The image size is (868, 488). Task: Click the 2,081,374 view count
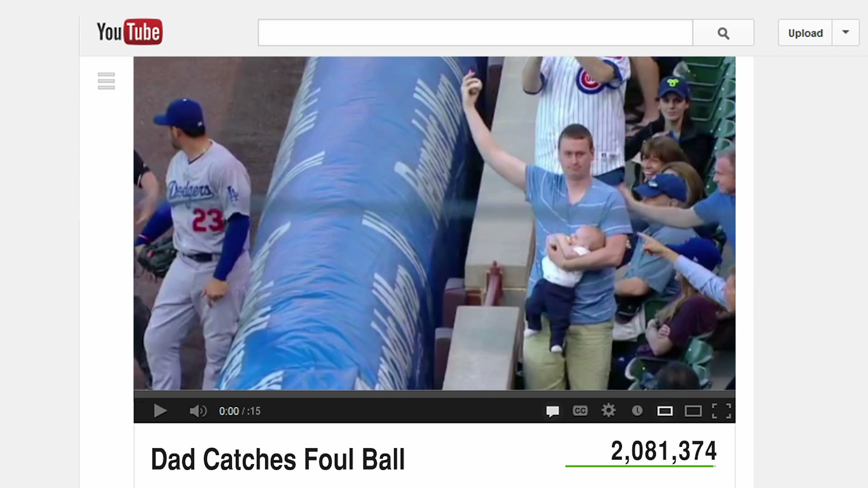pos(664,451)
